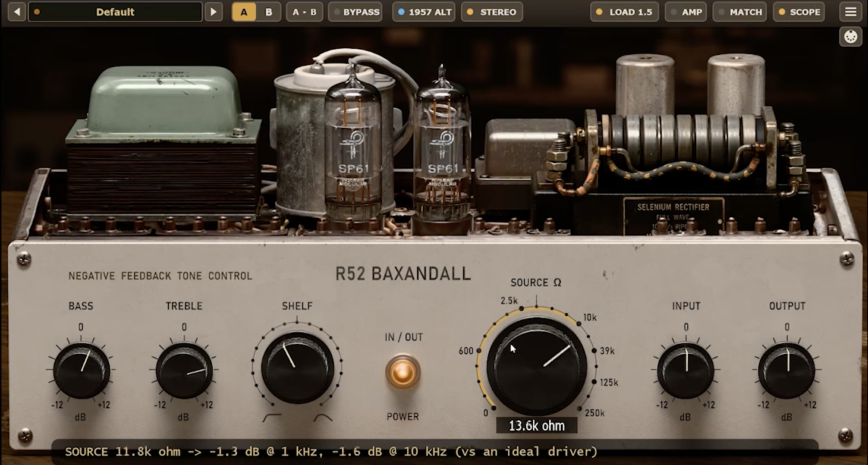Click the 10k mark on source dial
The width and height of the screenshot is (868, 465).
pos(590,317)
